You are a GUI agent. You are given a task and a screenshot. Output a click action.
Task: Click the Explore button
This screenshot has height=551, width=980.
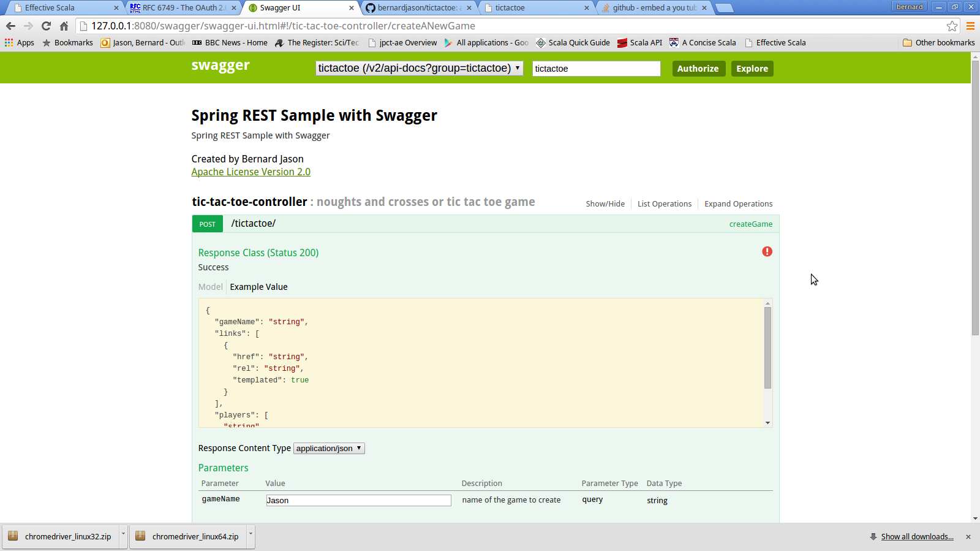(752, 69)
